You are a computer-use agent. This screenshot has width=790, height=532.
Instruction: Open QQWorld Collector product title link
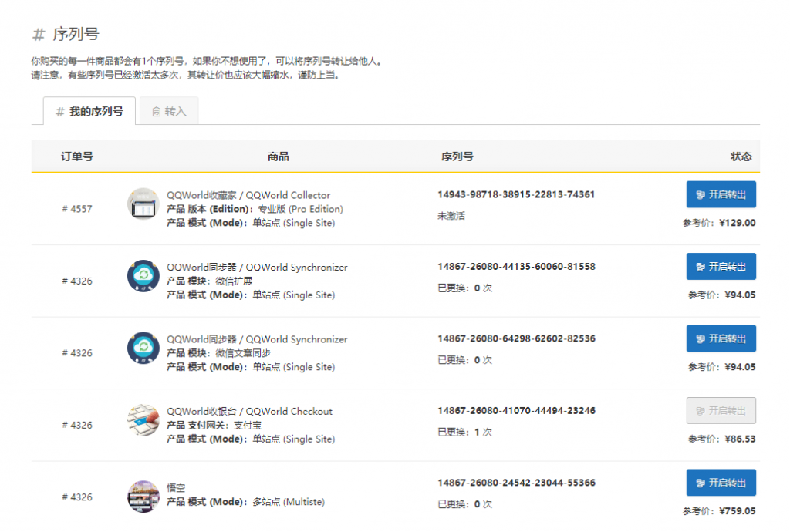248,195
